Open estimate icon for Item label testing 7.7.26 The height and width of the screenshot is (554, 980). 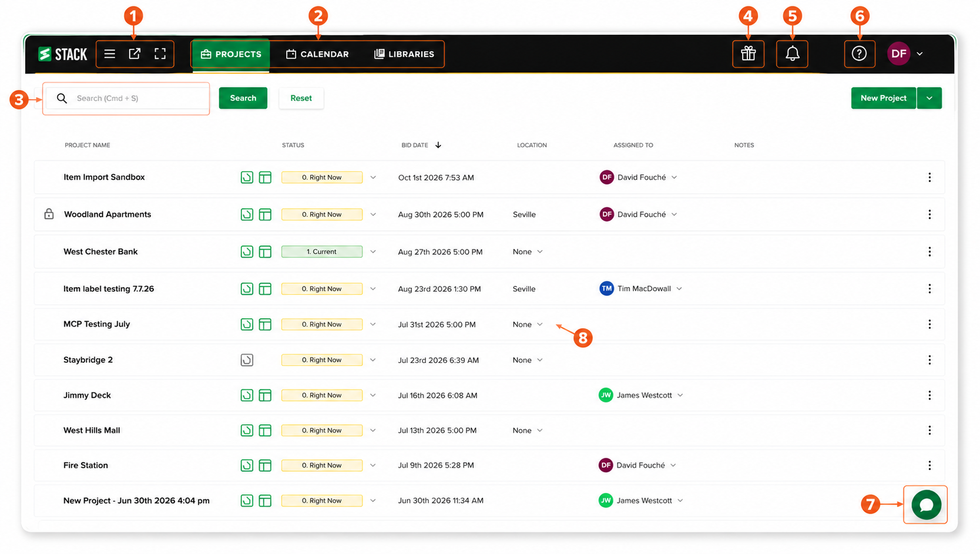pyautogui.click(x=265, y=289)
